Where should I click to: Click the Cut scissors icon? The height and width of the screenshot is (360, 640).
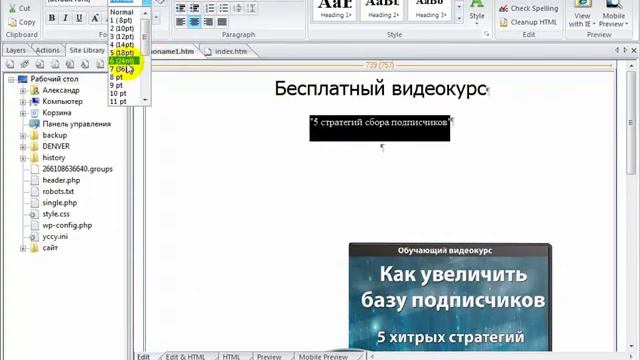coord(12,8)
